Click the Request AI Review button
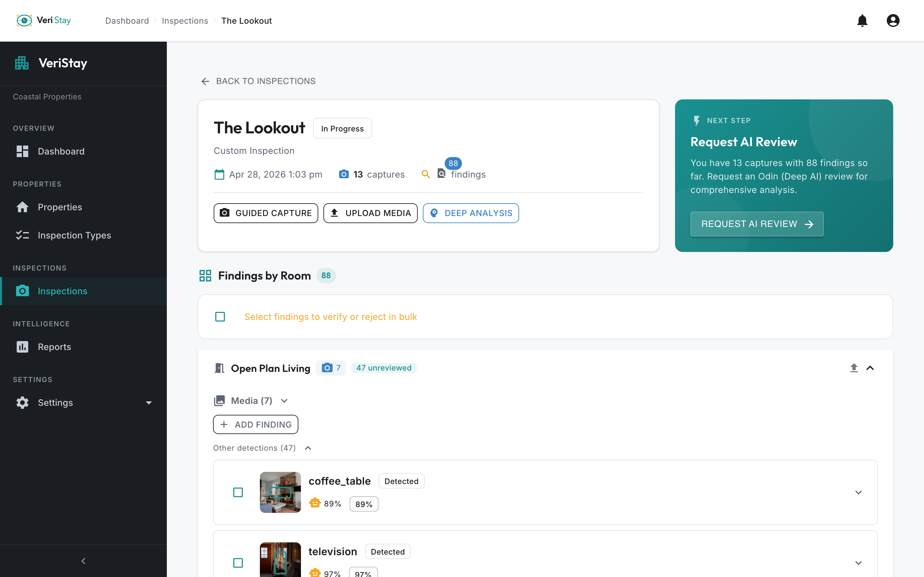The height and width of the screenshot is (577, 924). point(757,224)
